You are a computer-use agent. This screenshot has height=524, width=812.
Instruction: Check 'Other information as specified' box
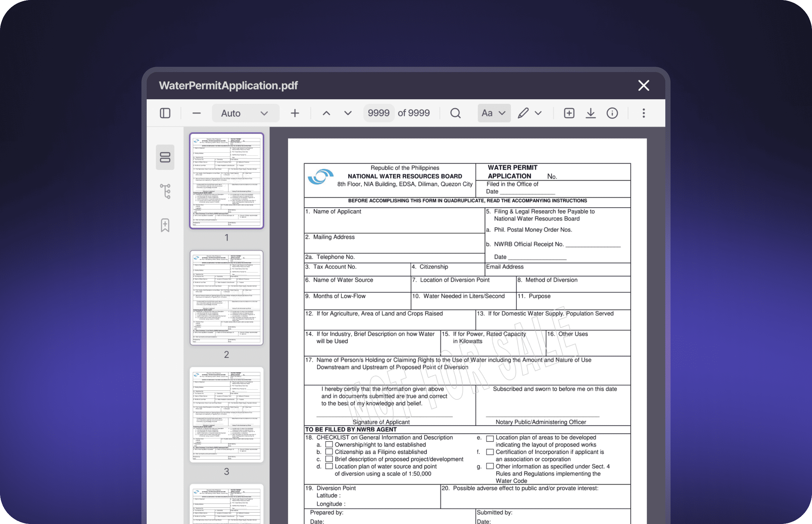[490, 466]
